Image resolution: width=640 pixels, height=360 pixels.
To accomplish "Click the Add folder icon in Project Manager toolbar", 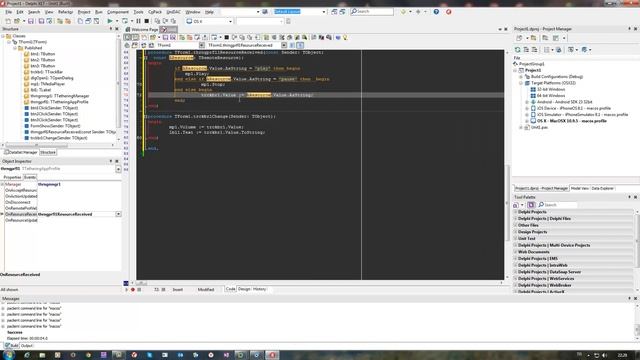I will pos(533,38).
